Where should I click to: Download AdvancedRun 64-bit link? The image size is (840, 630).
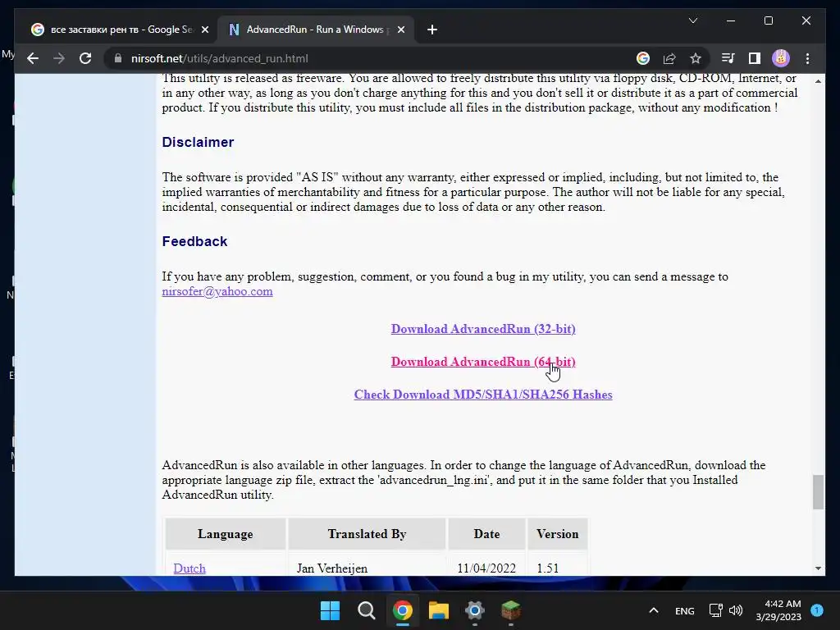(x=483, y=362)
